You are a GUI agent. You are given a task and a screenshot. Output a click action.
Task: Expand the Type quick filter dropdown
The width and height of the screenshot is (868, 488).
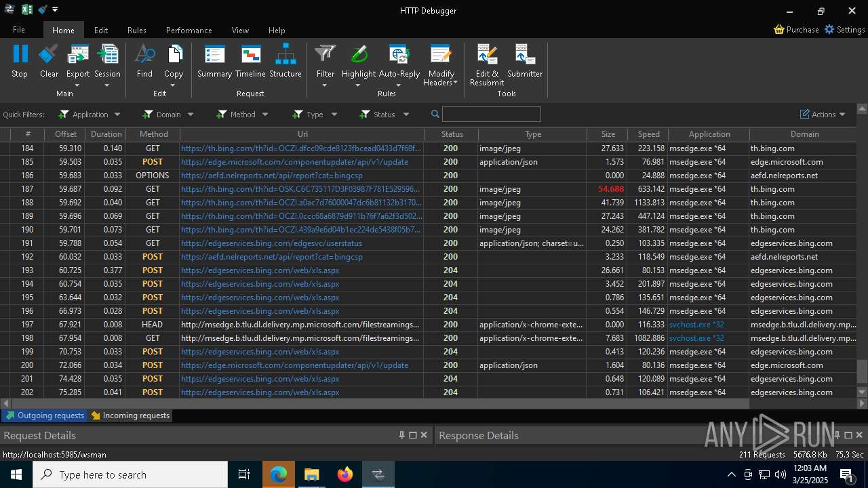coord(334,115)
